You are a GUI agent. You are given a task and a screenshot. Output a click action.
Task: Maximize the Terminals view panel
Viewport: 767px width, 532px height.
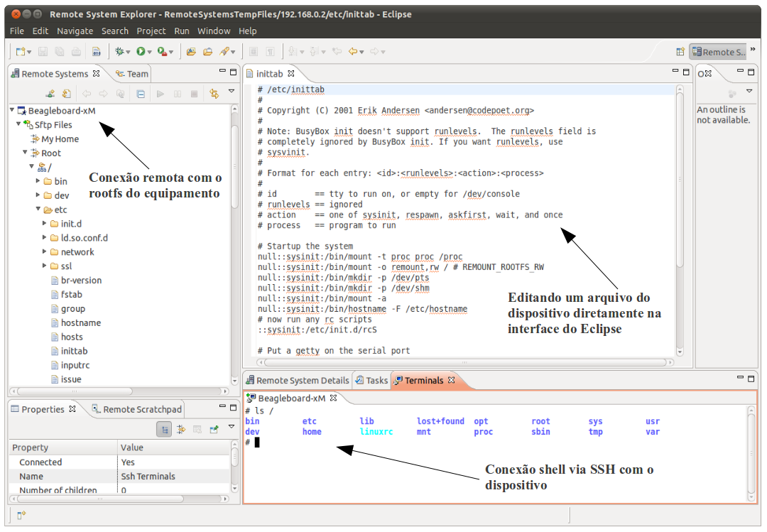[x=751, y=379]
